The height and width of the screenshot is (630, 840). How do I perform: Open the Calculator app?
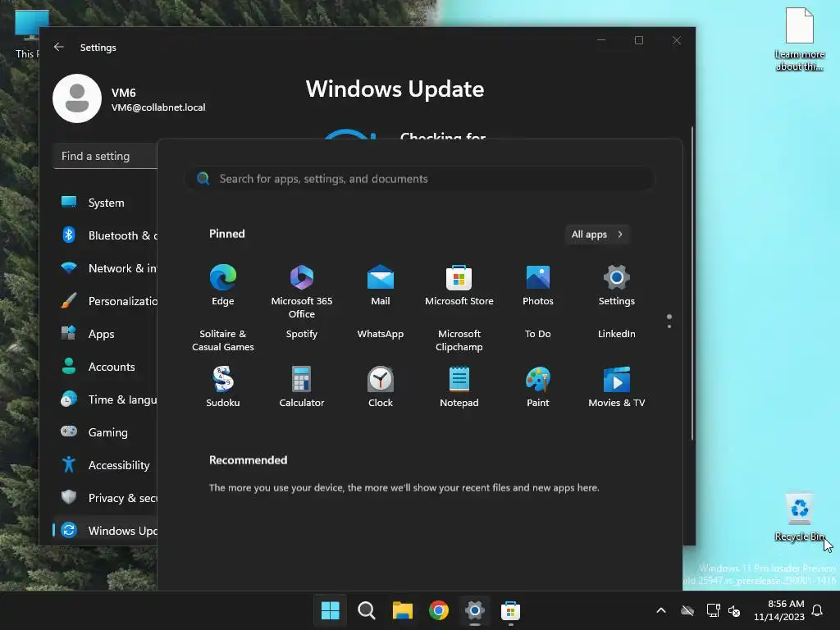(x=302, y=387)
